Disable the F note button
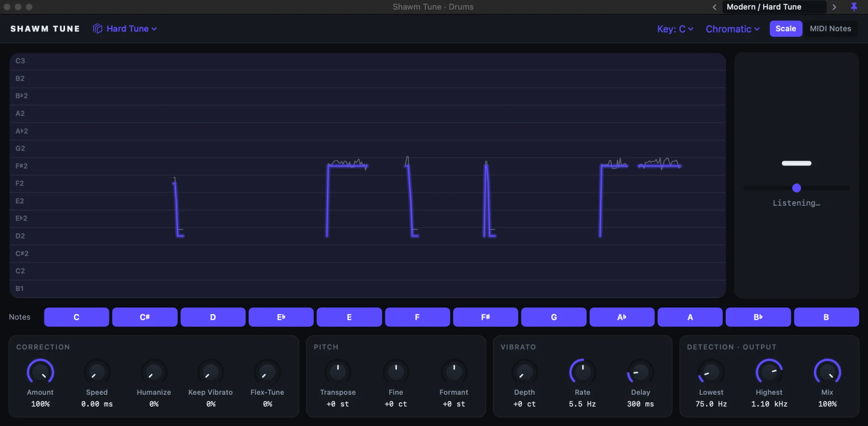Screen dimensions: 868x426 (417, 317)
